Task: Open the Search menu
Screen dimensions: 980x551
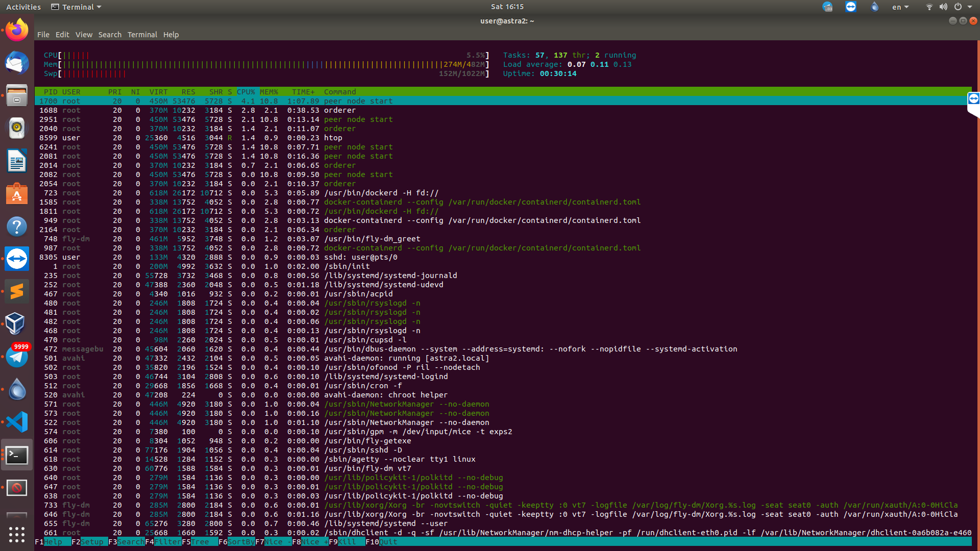Action: pos(110,35)
